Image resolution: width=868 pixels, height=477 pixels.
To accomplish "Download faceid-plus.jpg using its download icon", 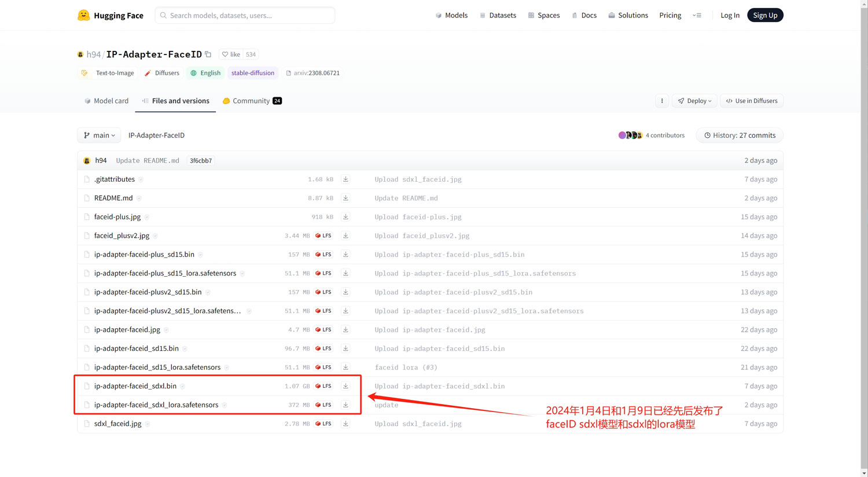I will point(345,217).
